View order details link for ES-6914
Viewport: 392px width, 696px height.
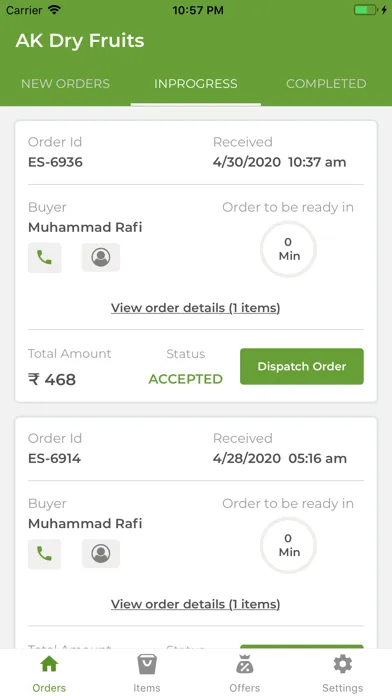coord(195,604)
